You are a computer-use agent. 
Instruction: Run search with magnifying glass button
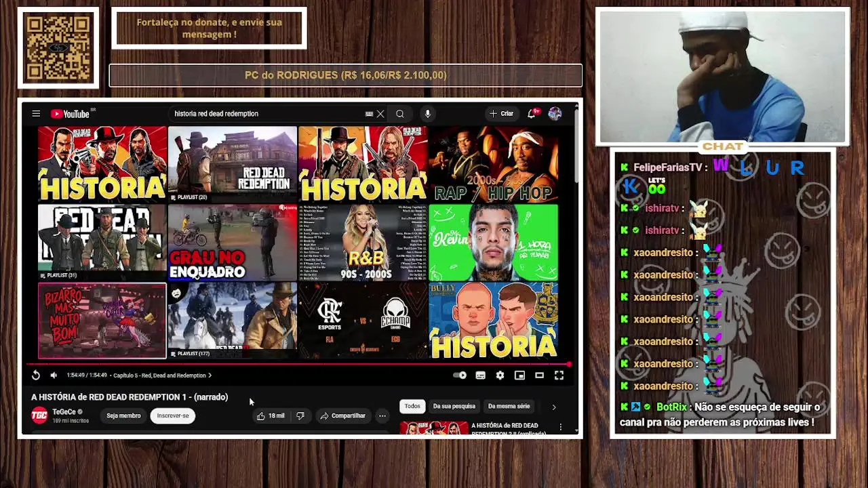tap(400, 114)
